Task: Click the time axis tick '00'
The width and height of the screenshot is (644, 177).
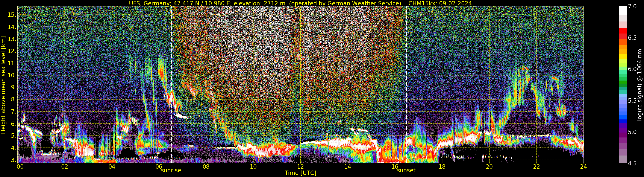Action: (x=20, y=167)
